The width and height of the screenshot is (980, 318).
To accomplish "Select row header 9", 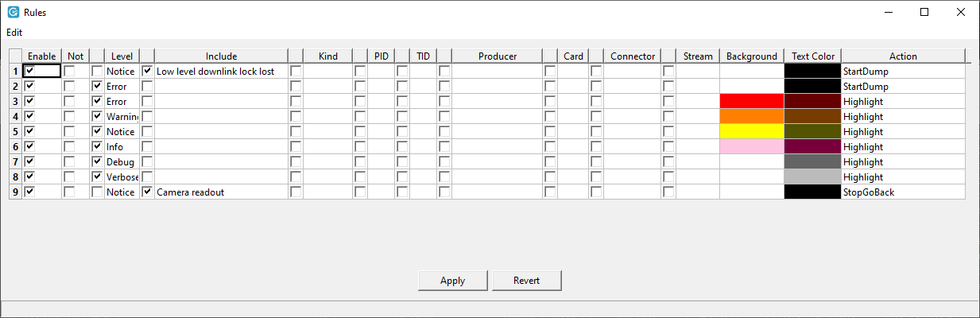I will pos(15,192).
